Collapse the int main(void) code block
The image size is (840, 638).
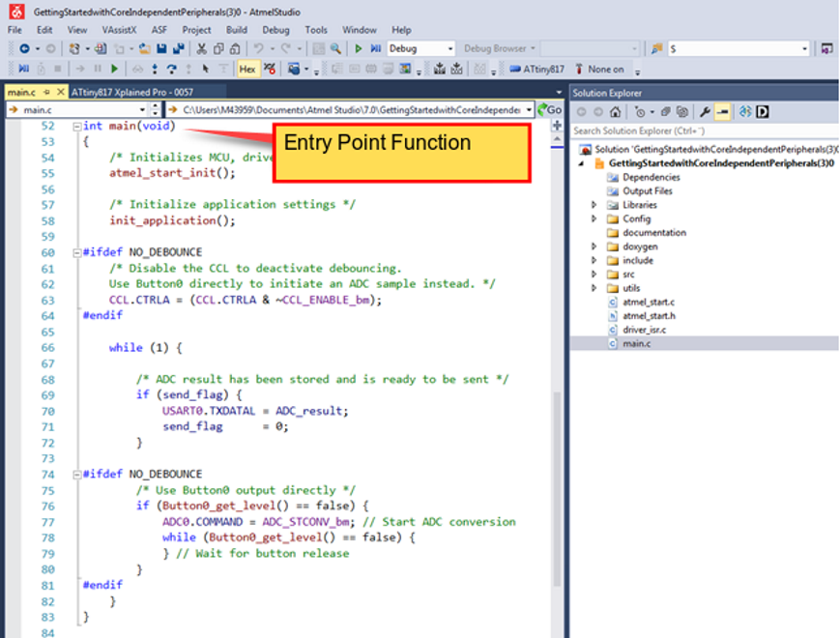tap(77, 127)
